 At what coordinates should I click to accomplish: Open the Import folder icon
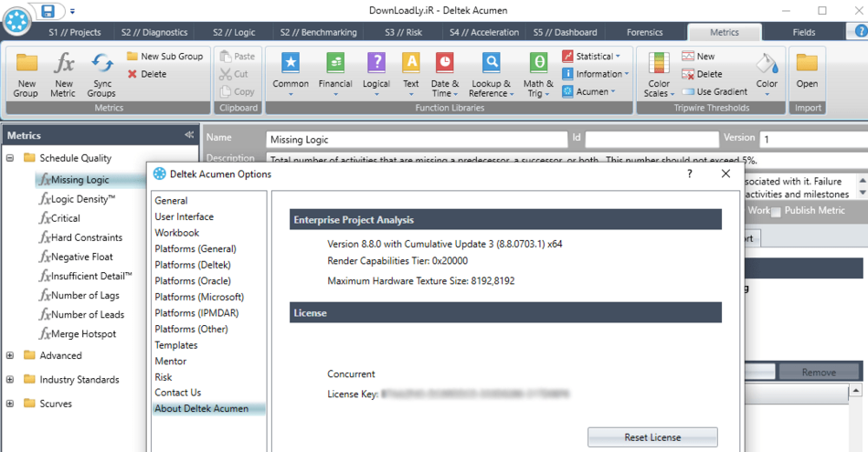(x=807, y=63)
